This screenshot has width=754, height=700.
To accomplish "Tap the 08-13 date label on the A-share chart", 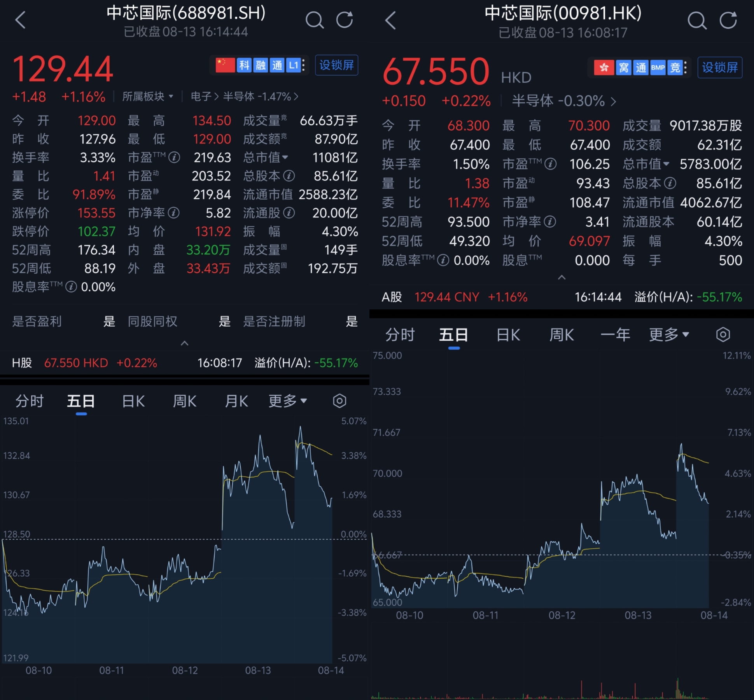I will [258, 670].
